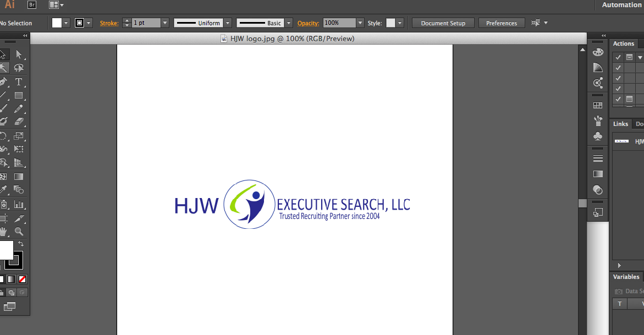
Task: Open the stroke Uniform profile dropdown
Action: coord(227,23)
